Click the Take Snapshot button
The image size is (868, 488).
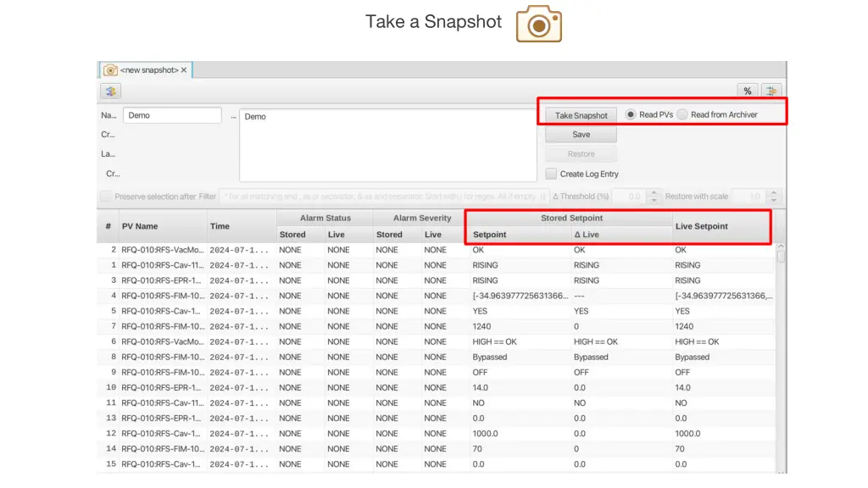[x=581, y=115]
